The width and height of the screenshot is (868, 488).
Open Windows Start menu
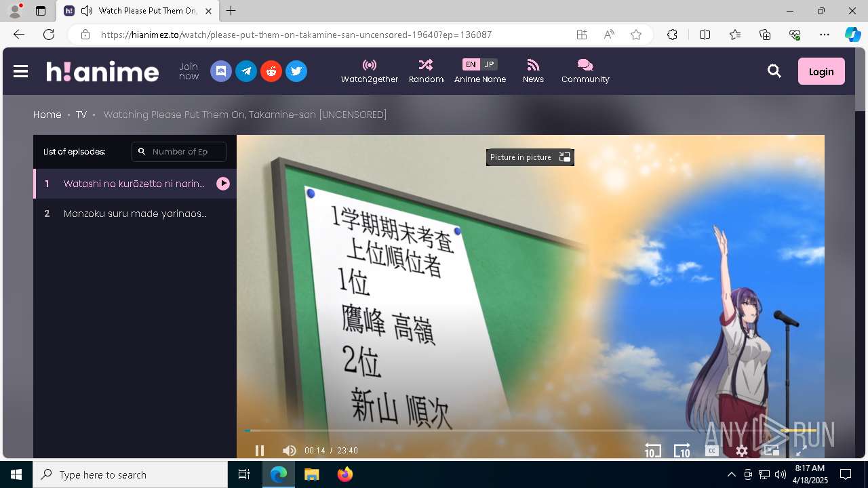pos(16,474)
